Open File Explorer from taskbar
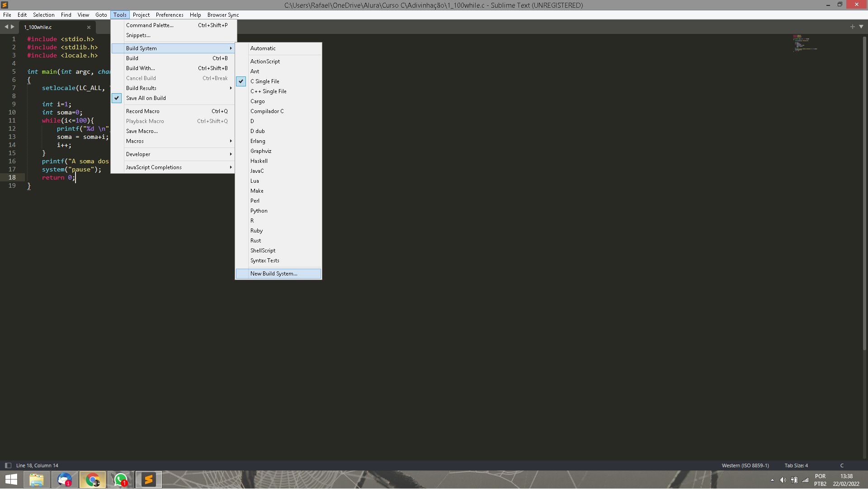 coord(37,480)
